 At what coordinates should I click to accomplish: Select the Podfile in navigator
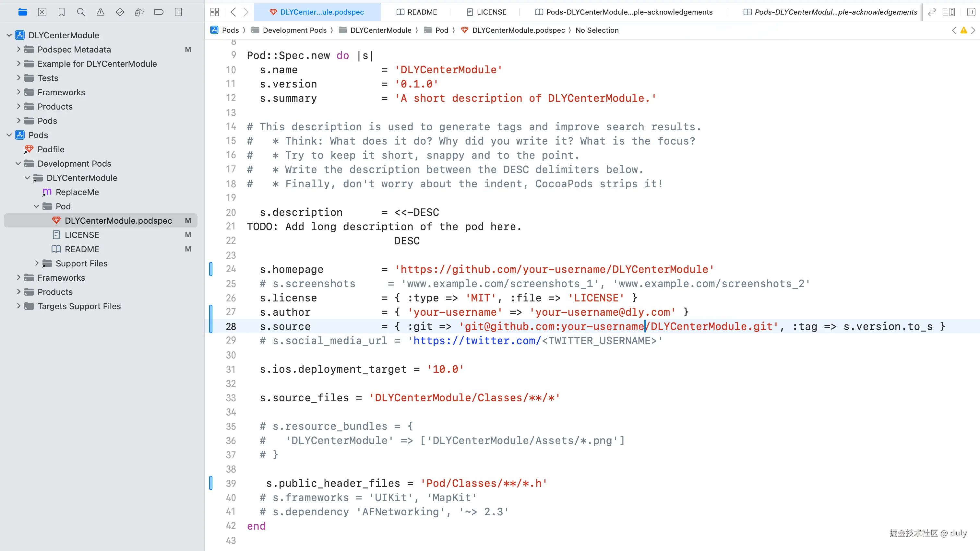tap(101, 149)
